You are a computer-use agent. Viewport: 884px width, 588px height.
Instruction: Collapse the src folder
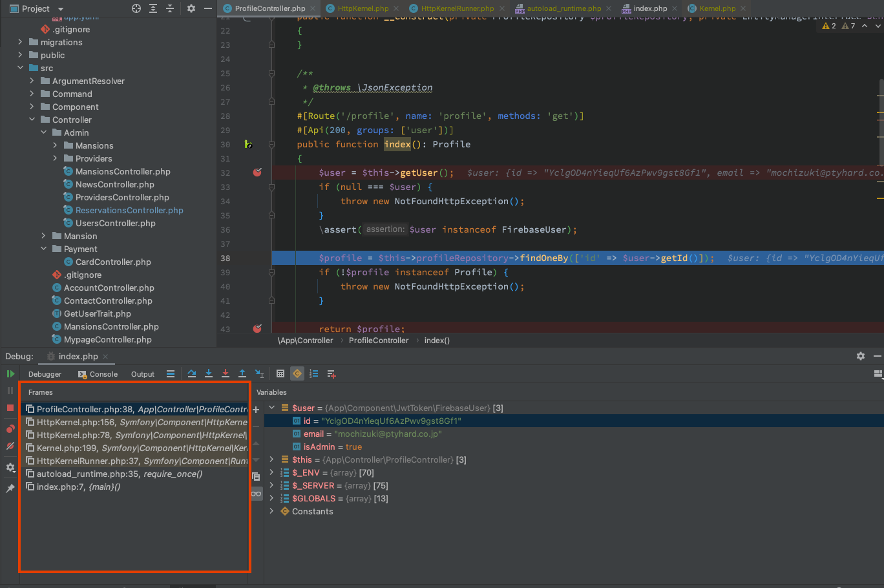click(x=20, y=68)
